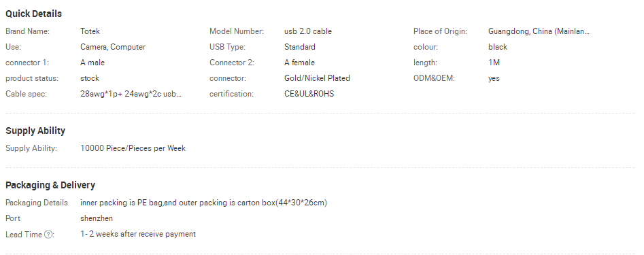Click the lead time 1-2 weeks text
Viewport: 644px width, 255px height.
point(138,234)
